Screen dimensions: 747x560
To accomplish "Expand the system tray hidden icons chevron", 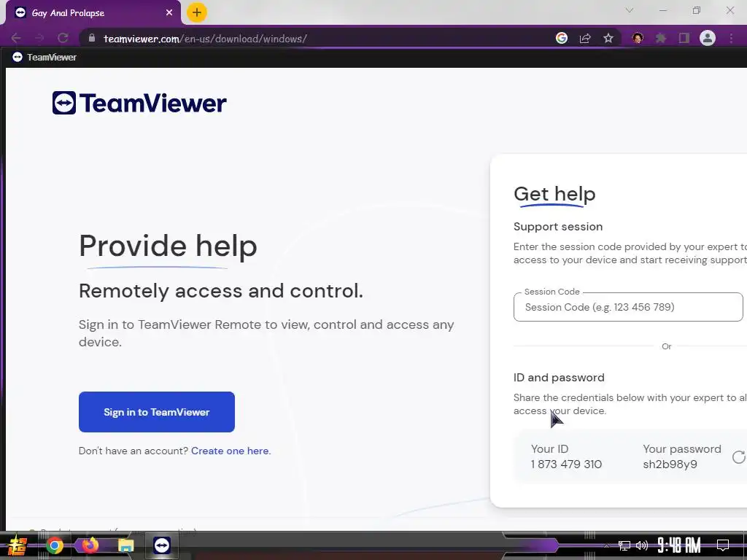I will click(606, 545).
